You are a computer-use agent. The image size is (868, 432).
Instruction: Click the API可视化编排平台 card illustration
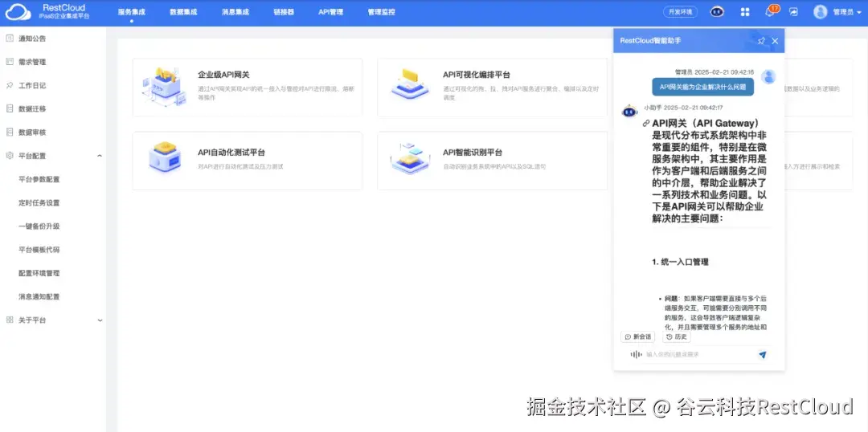(x=410, y=84)
